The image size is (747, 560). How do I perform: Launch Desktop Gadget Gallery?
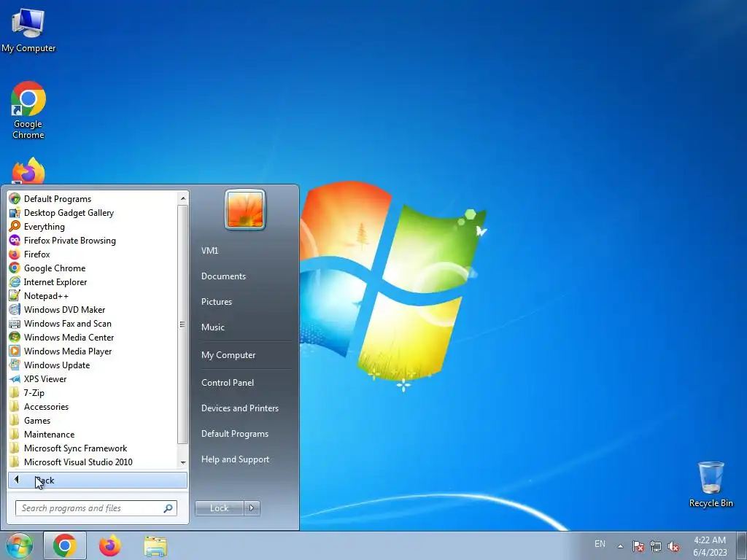pos(93,213)
